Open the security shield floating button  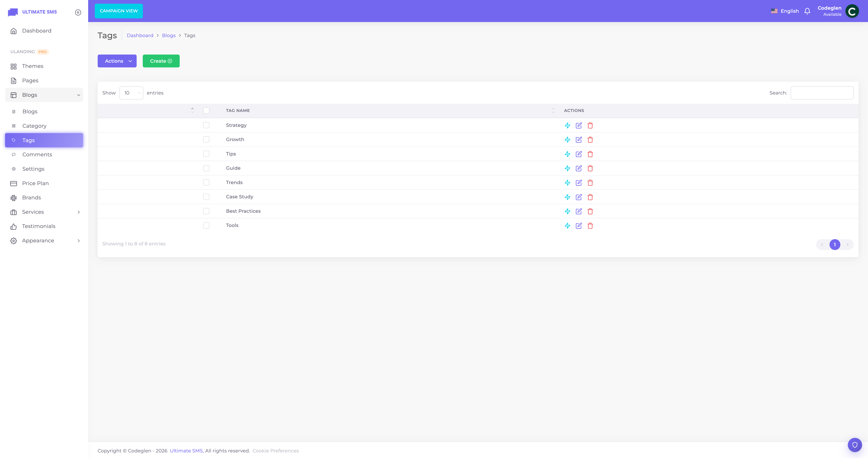[x=854, y=445]
